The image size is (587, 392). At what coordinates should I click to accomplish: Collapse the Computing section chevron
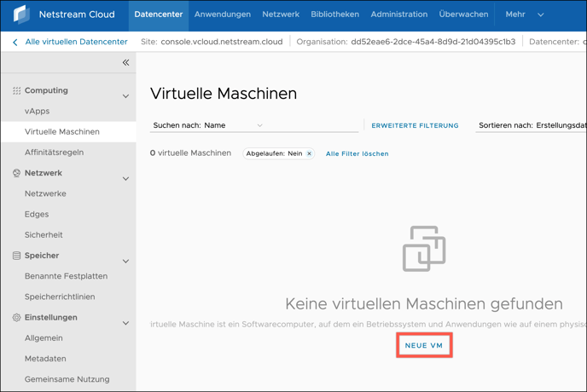click(x=125, y=96)
